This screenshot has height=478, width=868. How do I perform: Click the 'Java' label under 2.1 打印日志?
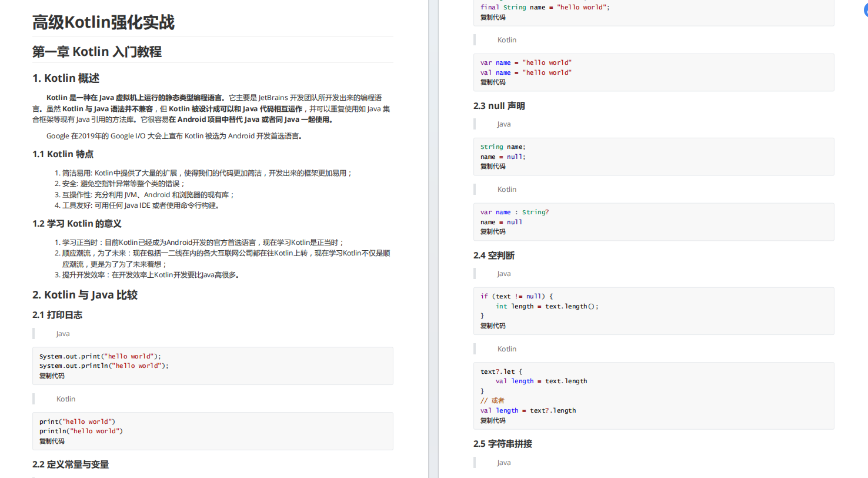click(x=63, y=334)
